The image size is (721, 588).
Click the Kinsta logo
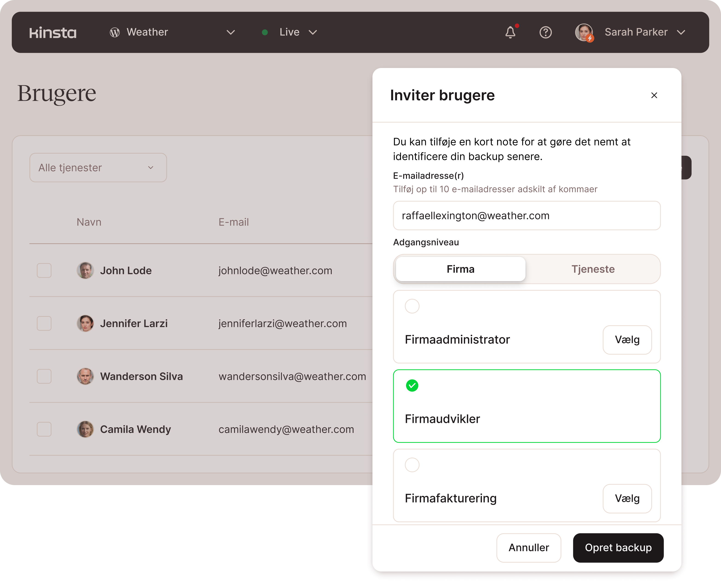tap(53, 33)
